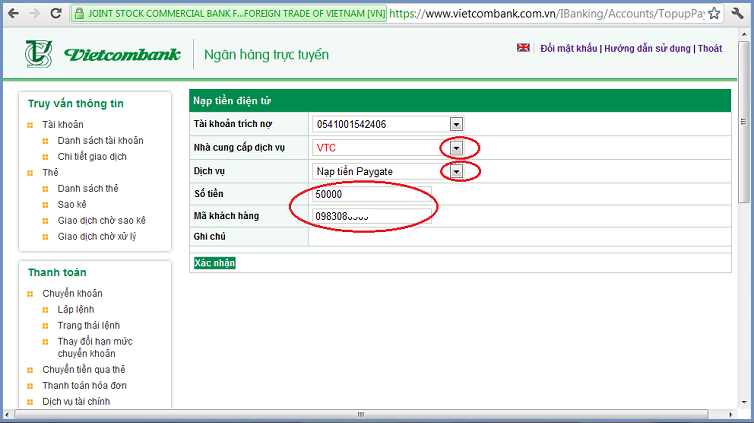Open Hướng dẫn sử dụng link
This screenshot has height=423, width=754.
[x=648, y=48]
